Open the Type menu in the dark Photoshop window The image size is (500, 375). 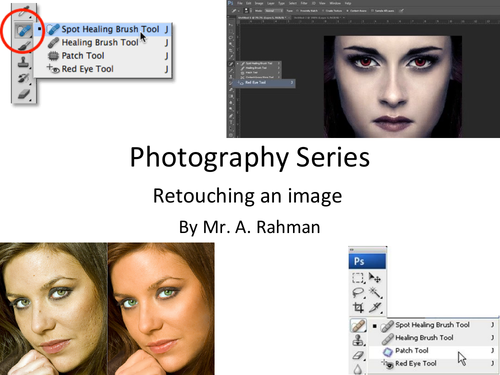point(282,3)
